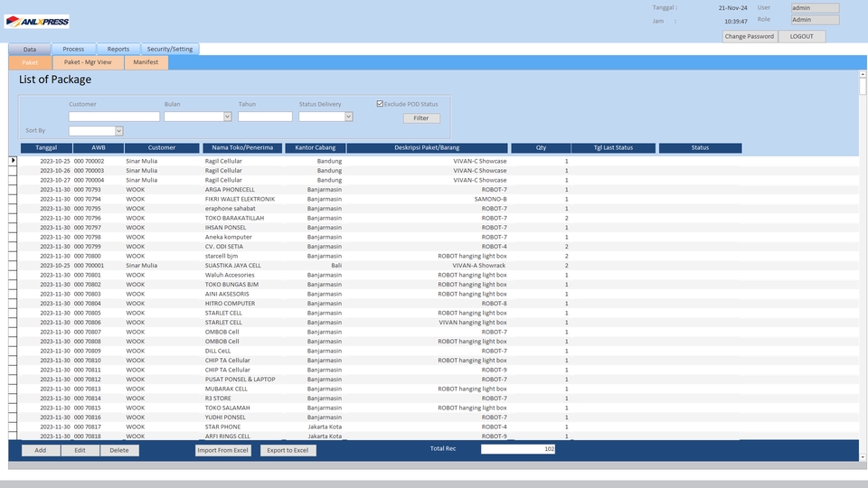Screen dimensions: 868x488
Task: Click the cell Aneka komputer
Action: click(228, 237)
